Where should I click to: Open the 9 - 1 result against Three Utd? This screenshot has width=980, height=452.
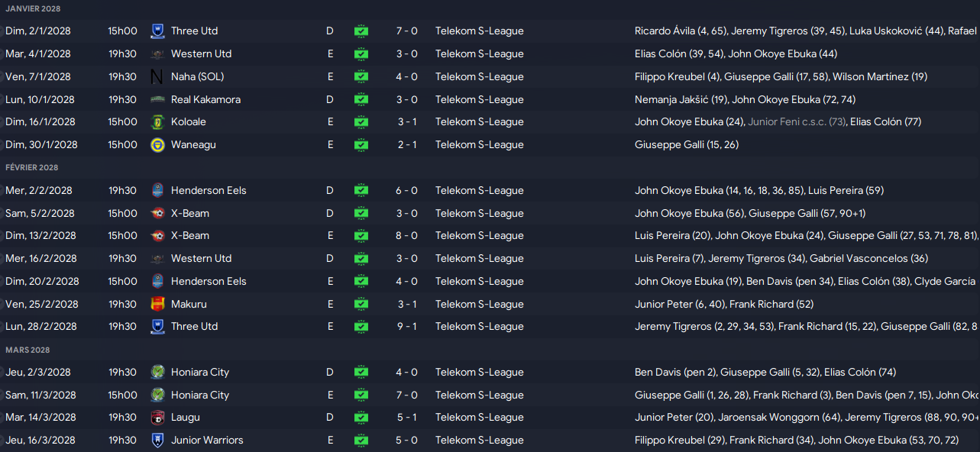click(406, 327)
